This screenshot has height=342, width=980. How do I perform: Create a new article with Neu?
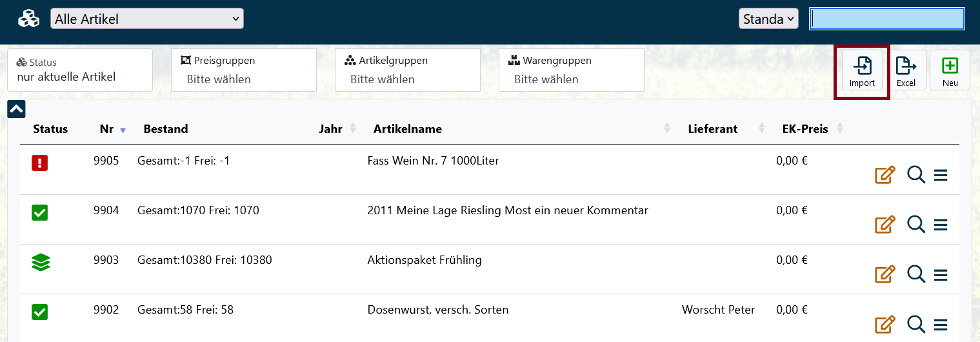coord(950,70)
